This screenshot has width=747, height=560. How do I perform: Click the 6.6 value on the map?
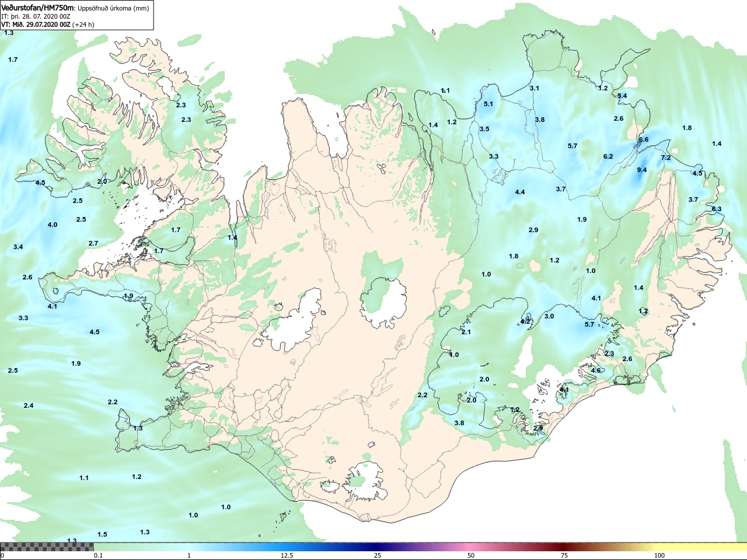[x=644, y=139]
